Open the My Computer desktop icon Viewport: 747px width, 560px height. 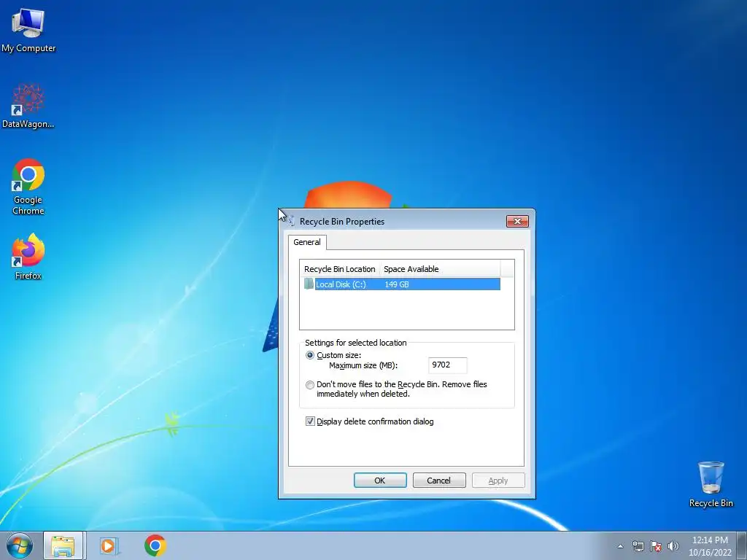coord(28,31)
